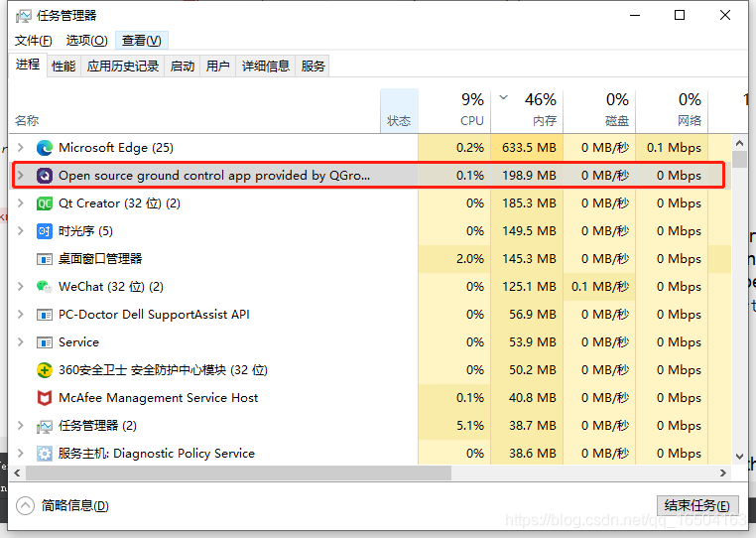Viewport: 756px width, 538px height.
Task: Click the QGroundControl purple Q icon
Action: point(45,176)
